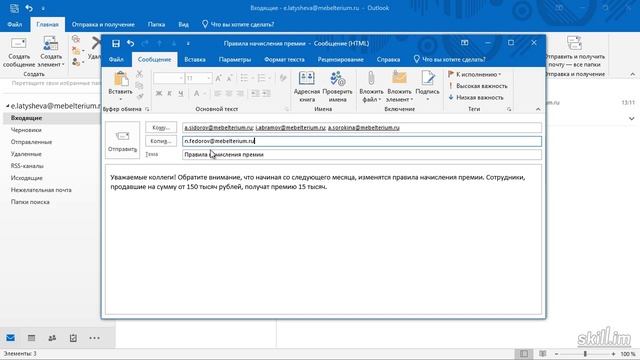The image size is (640, 360).
Task: Open Drafts (Черновики) folder
Action: (26, 130)
